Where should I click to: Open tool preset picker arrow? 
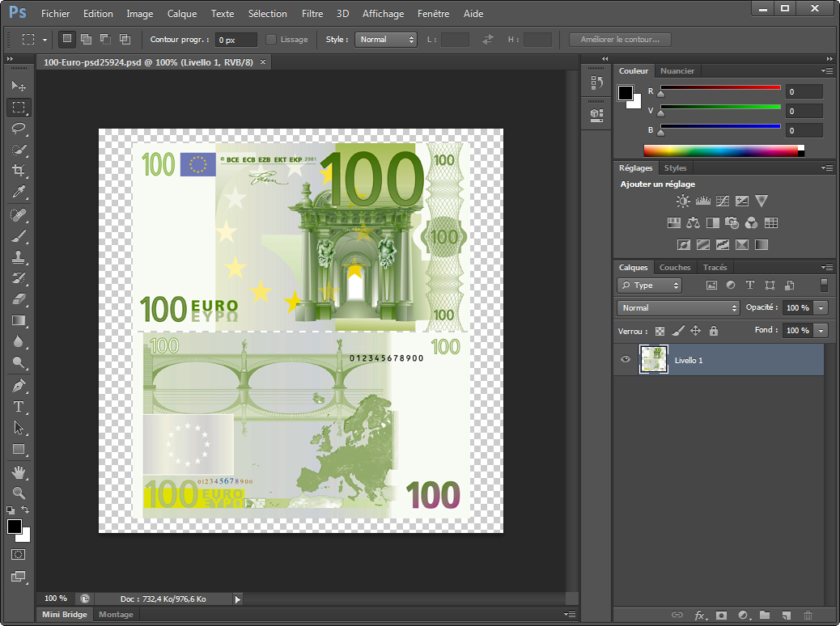(x=45, y=40)
